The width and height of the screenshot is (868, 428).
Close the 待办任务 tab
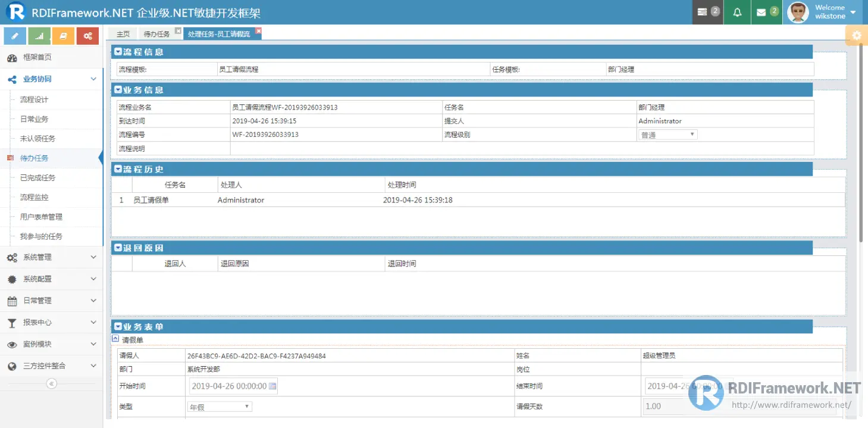click(177, 30)
